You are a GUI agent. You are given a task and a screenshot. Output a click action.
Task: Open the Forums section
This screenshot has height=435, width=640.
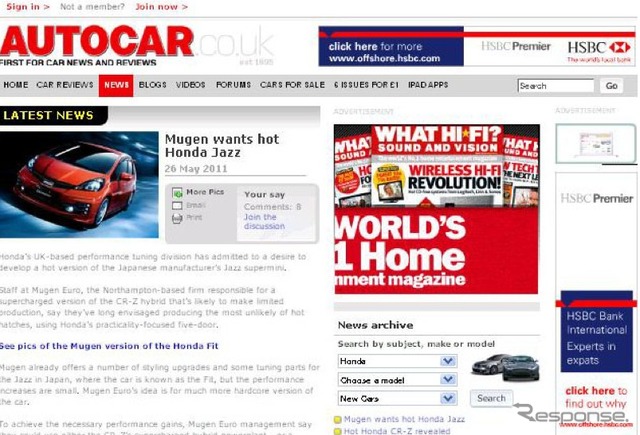click(x=233, y=85)
